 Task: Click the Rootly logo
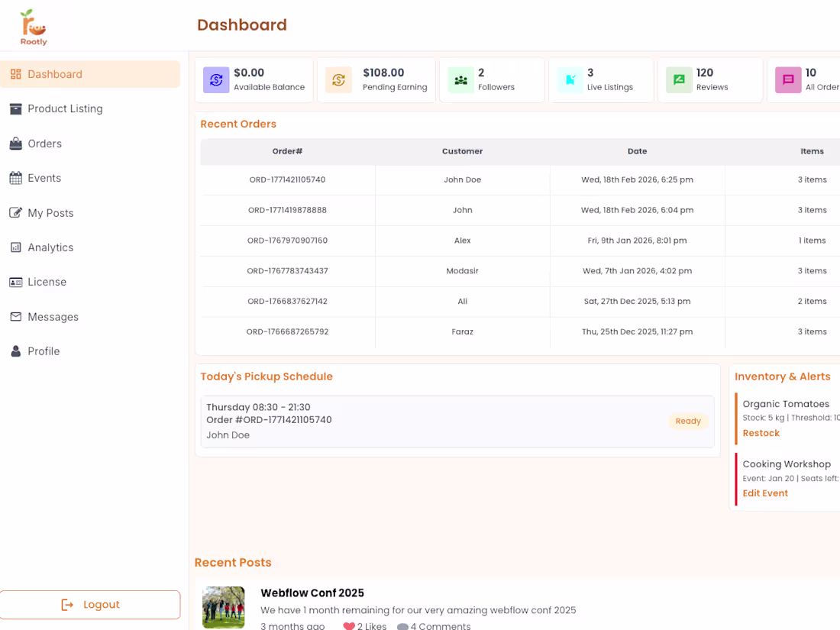33,27
